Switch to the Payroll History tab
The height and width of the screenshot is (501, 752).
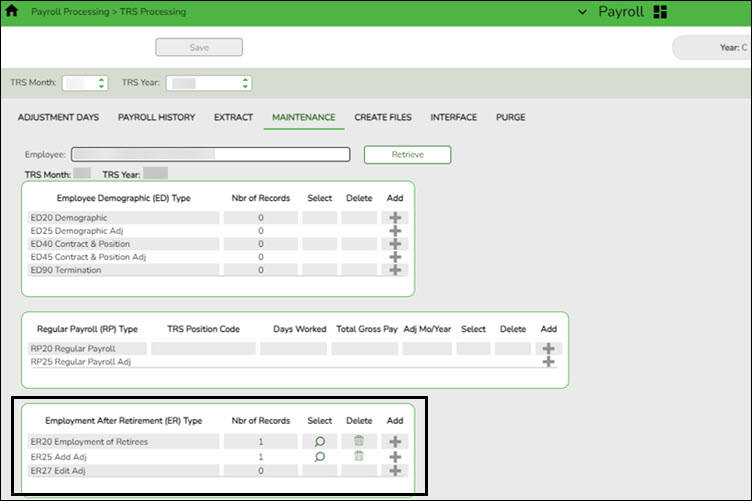[156, 117]
